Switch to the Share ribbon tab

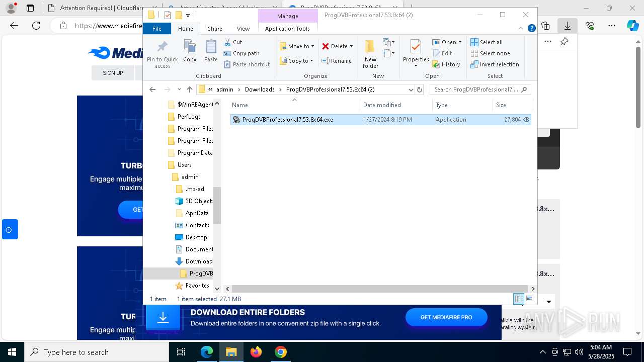coord(215,29)
